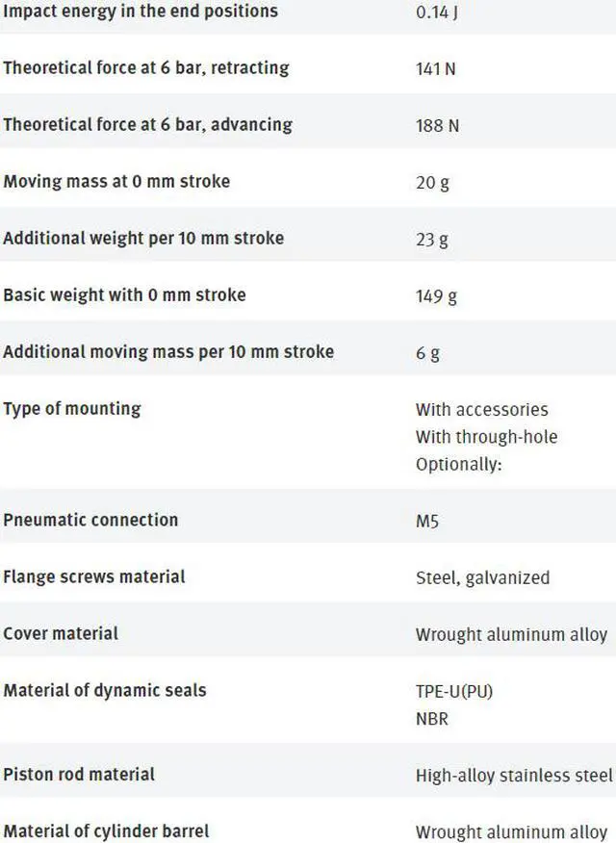Click 'Theoretical force at 6 bar, advancing' label
Screen dimensions: 616x843
point(147,124)
